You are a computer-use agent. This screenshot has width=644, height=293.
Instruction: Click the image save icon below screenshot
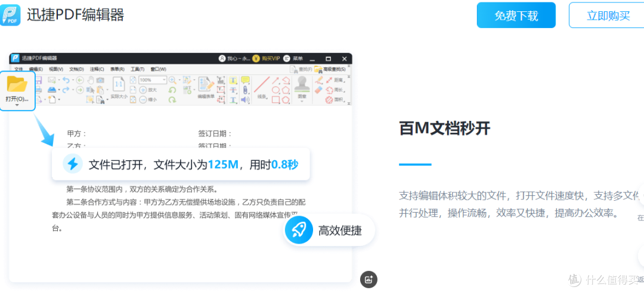tap(369, 279)
